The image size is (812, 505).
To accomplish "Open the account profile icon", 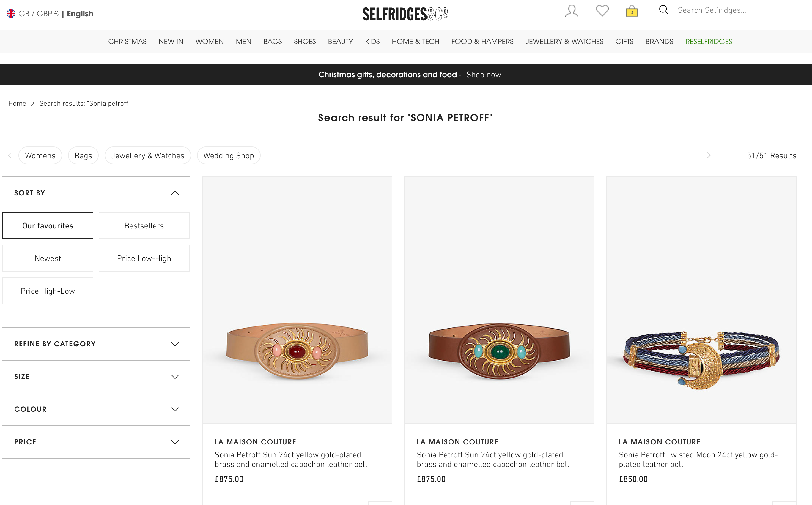I will point(572,11).
